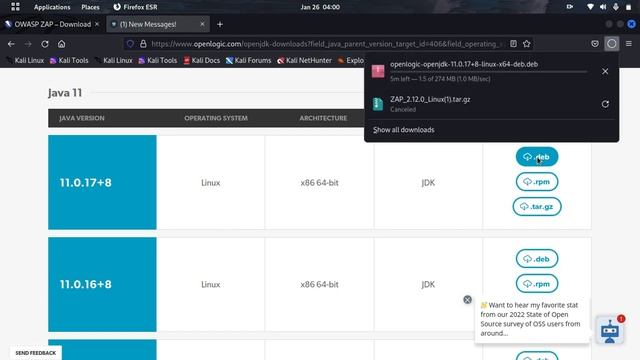Retry the canceled ZAP_2.12.0_Linux download
Image resolution: width=640 pixels, height=360 pixels.
click(605, 104)
